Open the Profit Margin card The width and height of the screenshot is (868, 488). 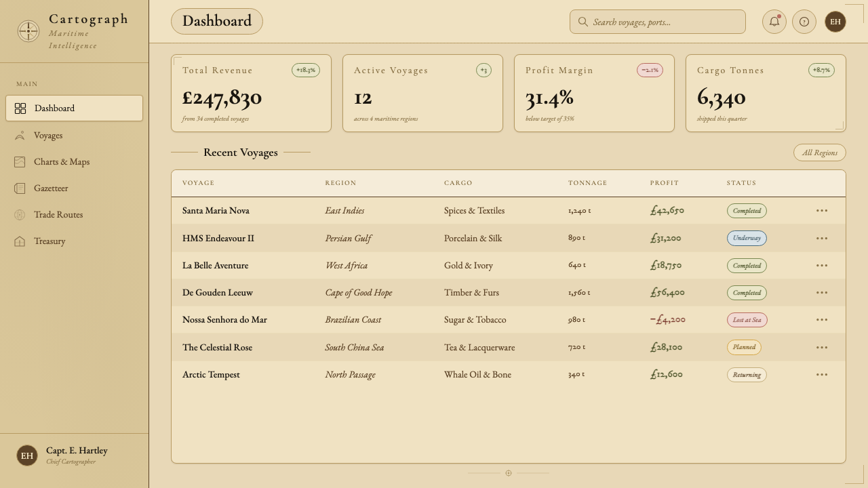[x=594, y=94]
